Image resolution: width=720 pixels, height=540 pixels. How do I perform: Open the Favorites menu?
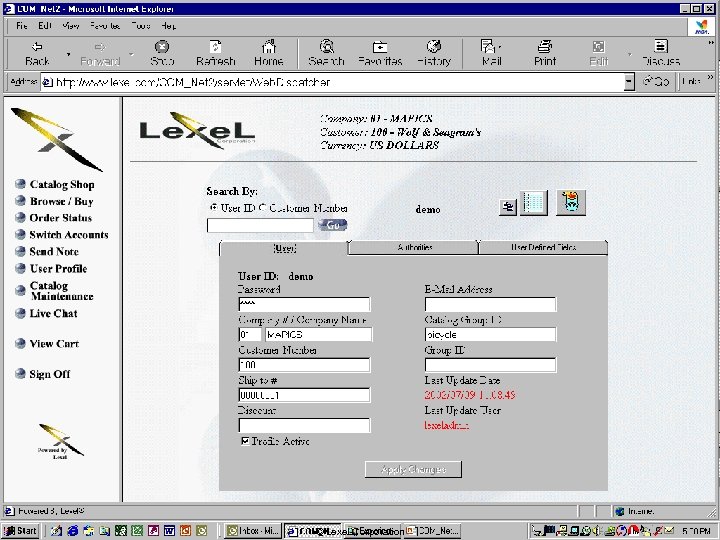point(105,26)
